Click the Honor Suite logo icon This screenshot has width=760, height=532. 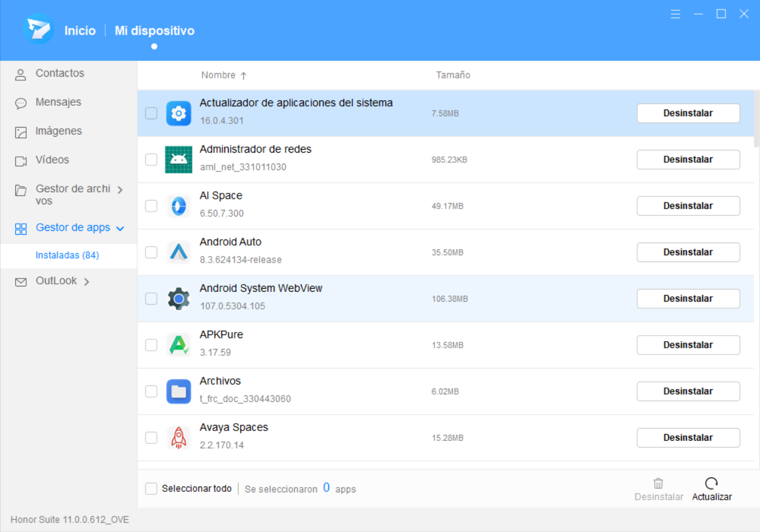pyautogui.click(x=39, y=30)
